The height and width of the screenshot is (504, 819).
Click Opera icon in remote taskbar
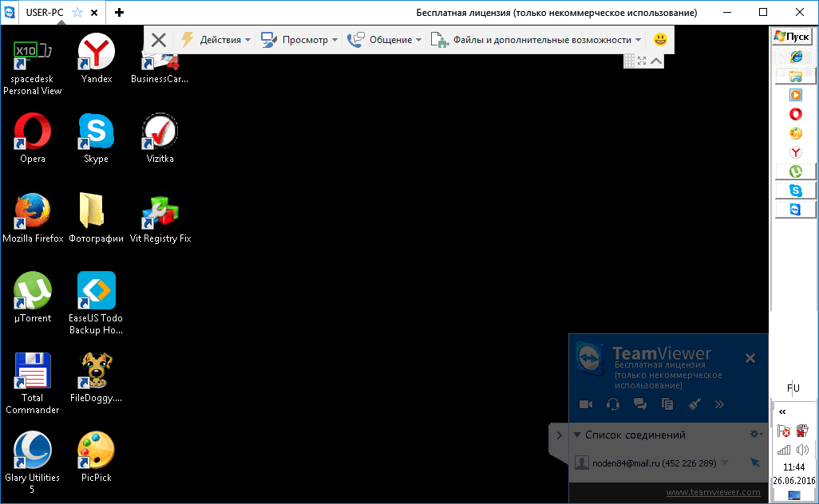click(x=796, y=114)
